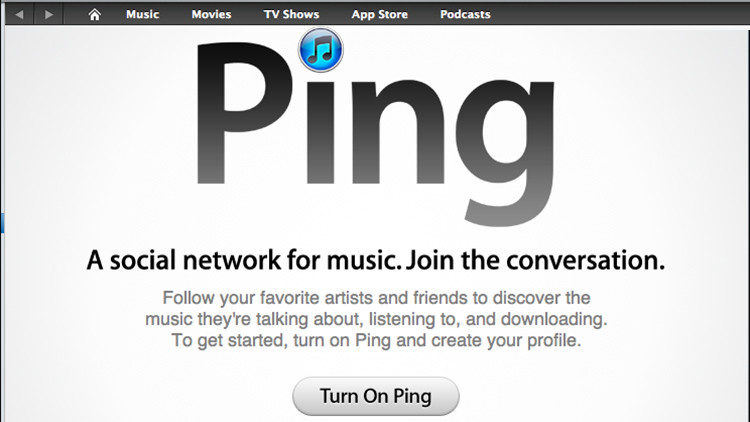
Task: Open the iTunes Store home icon
Action: (x=94, y=15)
